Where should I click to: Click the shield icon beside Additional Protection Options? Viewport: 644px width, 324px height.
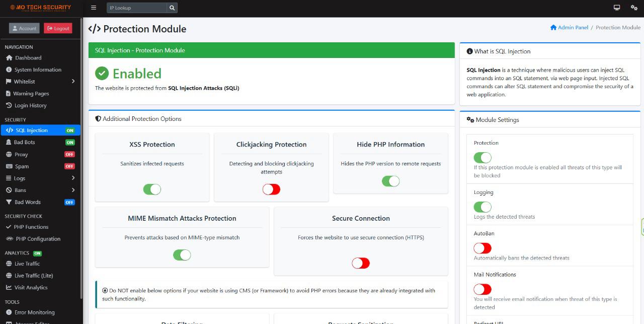[98, 119]
